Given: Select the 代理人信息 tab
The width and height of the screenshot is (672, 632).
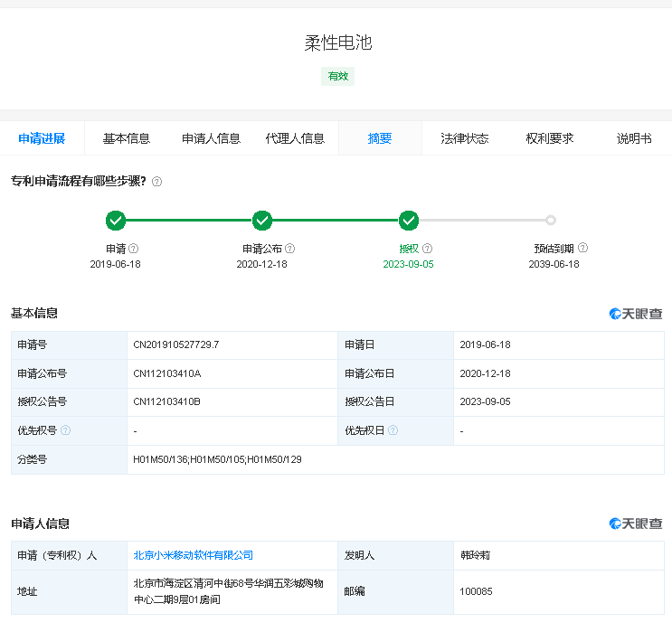Looking at the screenshot, I should (x=295, y=138).
